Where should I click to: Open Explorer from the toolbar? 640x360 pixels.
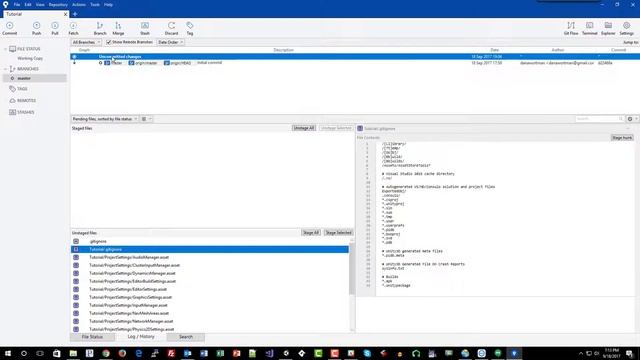[x=608, y=28]
